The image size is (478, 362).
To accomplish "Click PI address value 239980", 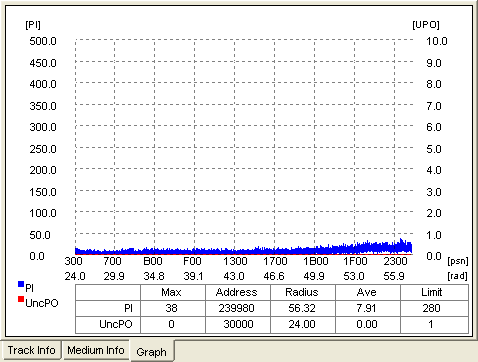I will coord(237,308).
